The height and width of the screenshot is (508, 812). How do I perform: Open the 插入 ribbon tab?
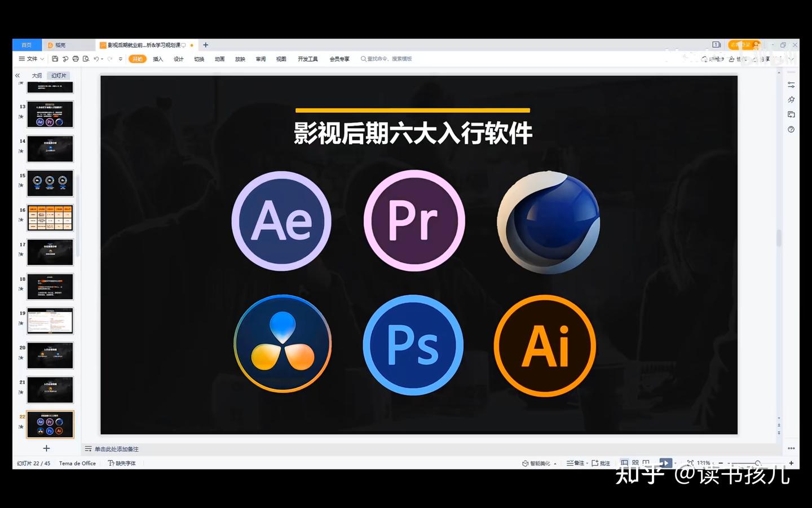(x=158, y=58)
